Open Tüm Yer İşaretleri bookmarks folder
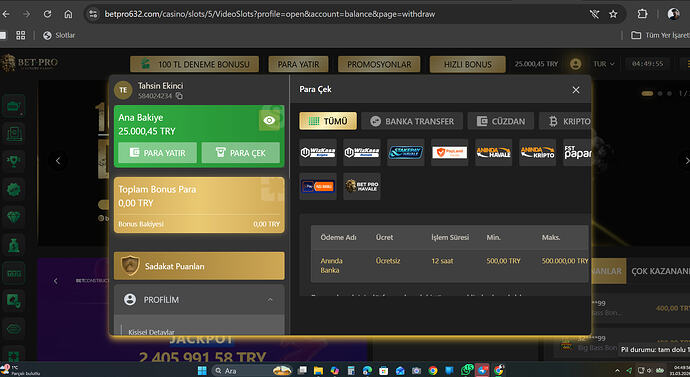The width and height of the screenshot is (690, 377). click(660, 35)
